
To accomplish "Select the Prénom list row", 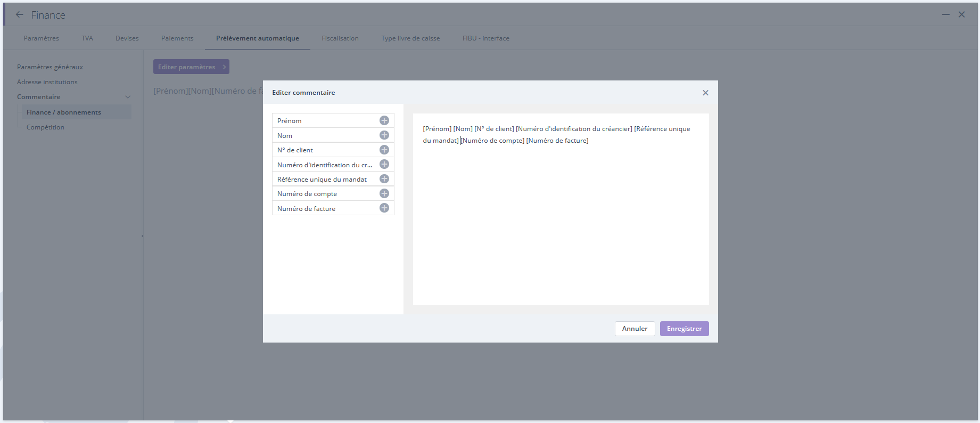I will (333, 120).
